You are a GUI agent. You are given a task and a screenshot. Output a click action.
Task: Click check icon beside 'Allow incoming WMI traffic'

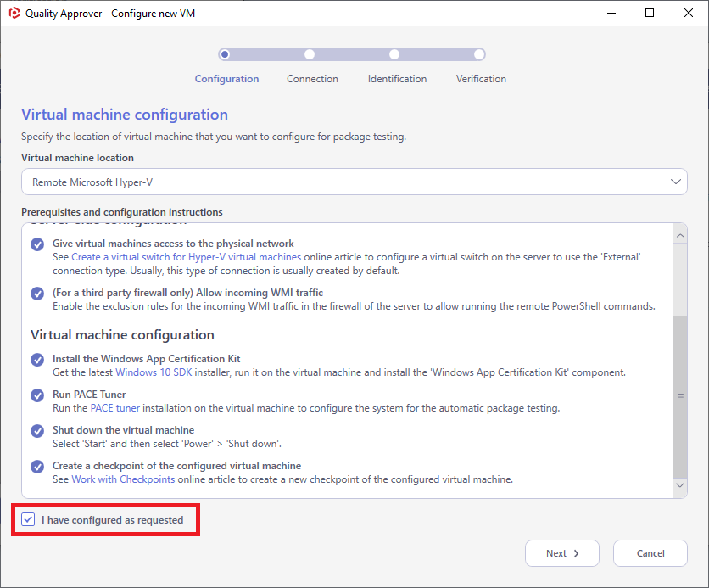(37, 294)
